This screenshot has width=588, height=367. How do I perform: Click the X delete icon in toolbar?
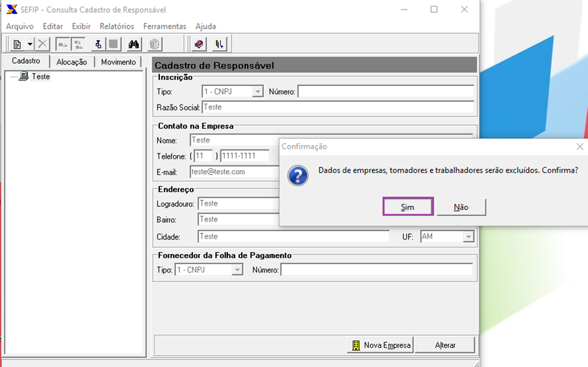point(42,44)
